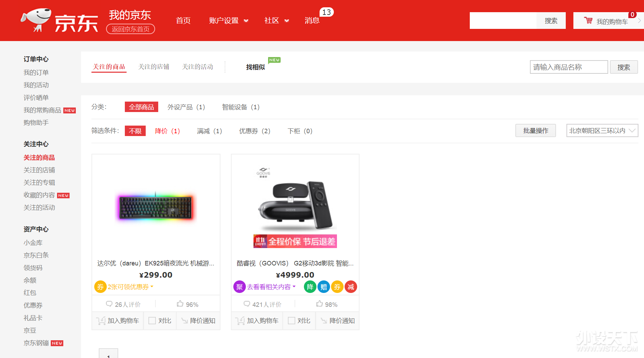This screenshot has height=358, width=644.
Task: Open the dareu keyboard product thumbnail
Action: tap(156, 206)
